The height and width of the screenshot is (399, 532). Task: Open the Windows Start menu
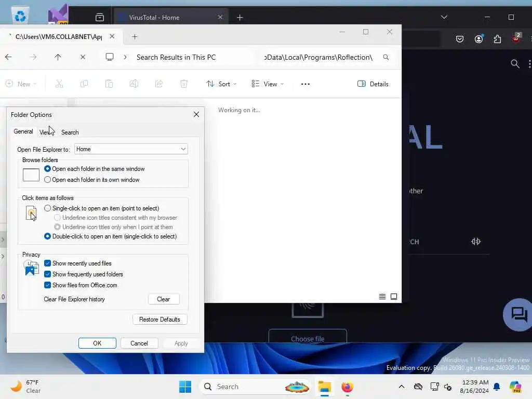[x=185, y=387]
